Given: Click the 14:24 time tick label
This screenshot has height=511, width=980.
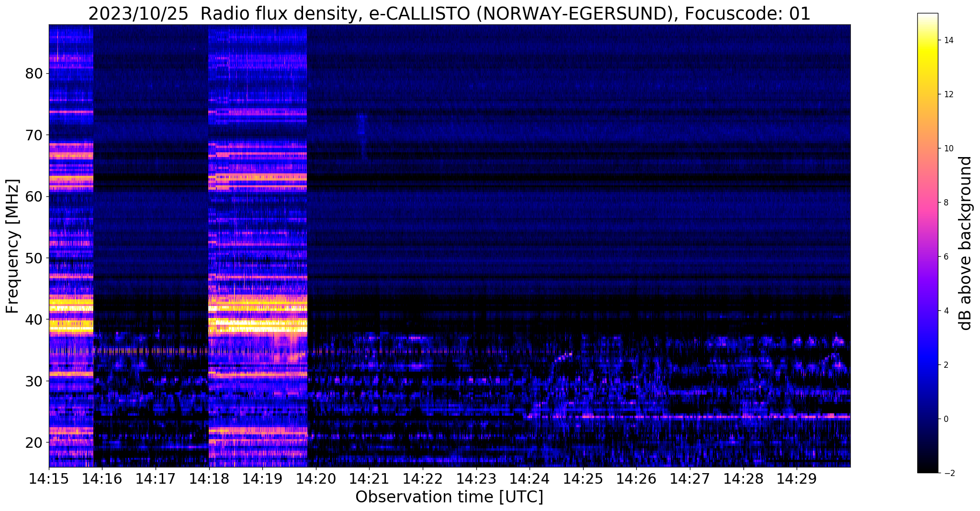Looking at the screenshot, I should tap(529, 478).
